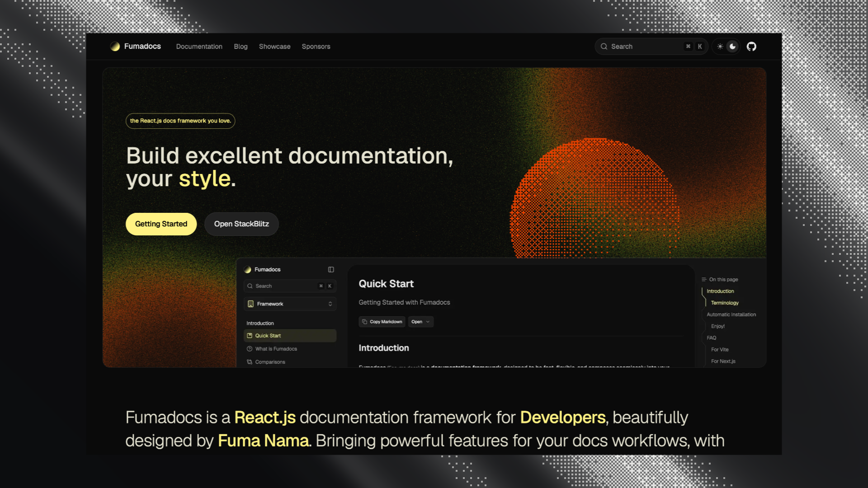Click the Framework up-down chevron
The height and width of the screenshot is (488, 868).
point(330,304)
